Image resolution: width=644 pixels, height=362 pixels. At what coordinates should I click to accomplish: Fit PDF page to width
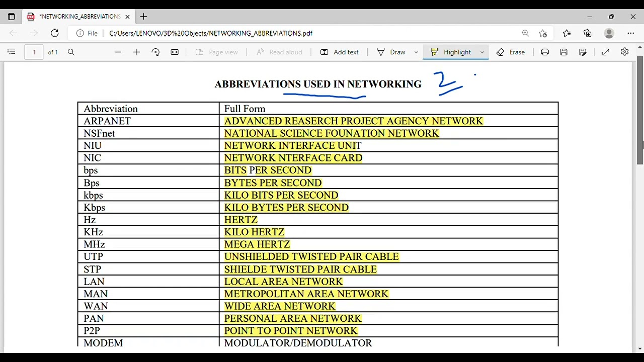[175, 52]
